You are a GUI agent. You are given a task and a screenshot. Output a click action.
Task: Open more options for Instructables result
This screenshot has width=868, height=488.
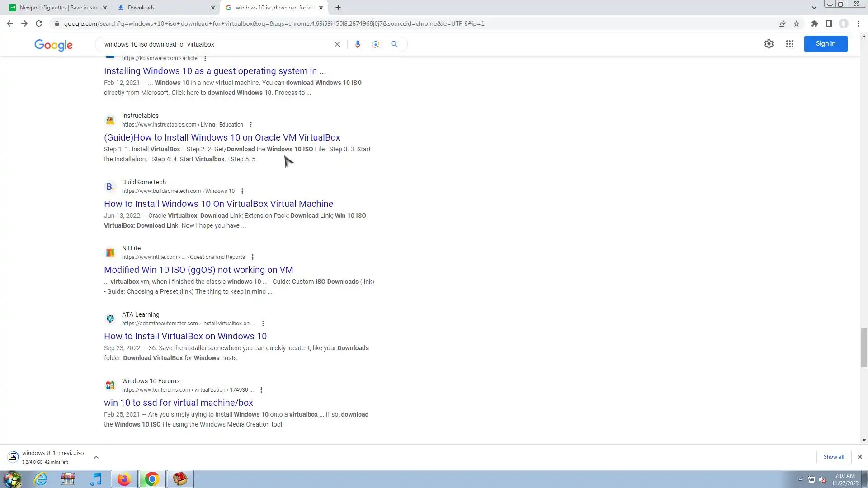pyautogui.click(x=251, y=125)
